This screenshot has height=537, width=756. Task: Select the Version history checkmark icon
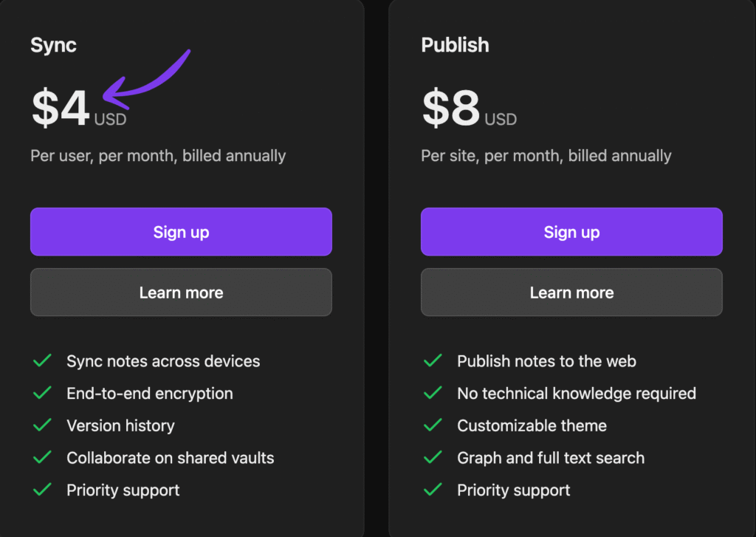[x=42, y=425]
